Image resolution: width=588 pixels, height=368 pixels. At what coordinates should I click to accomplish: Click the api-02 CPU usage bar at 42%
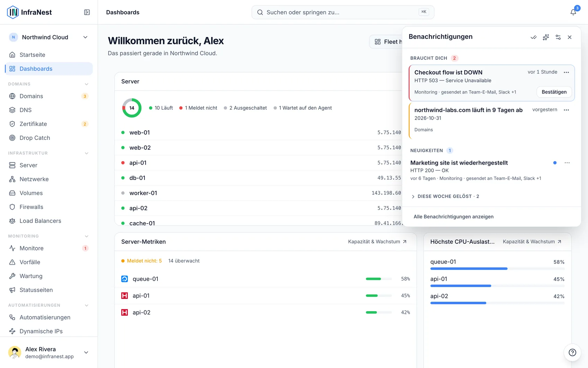[497, 303]
